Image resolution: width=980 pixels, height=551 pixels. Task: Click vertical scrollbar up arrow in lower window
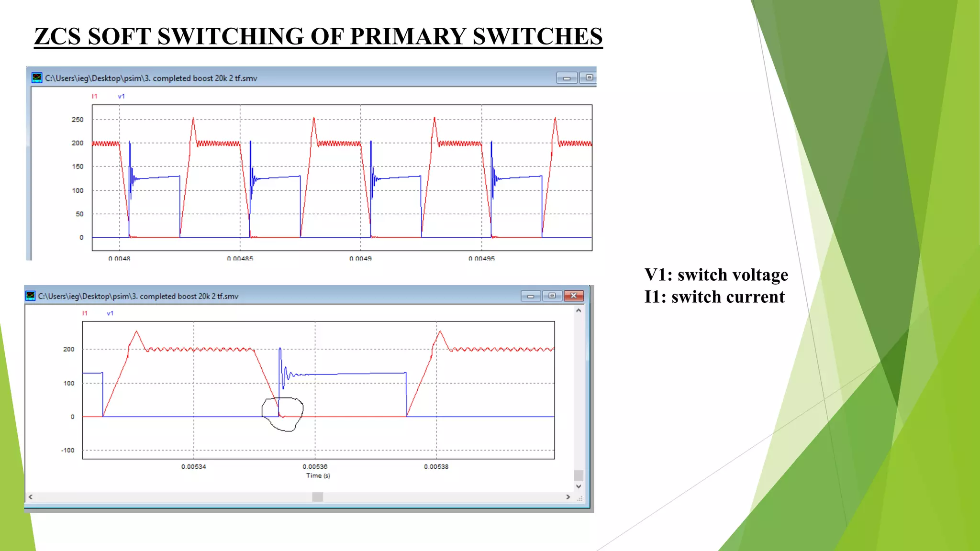tap(579, 310)
